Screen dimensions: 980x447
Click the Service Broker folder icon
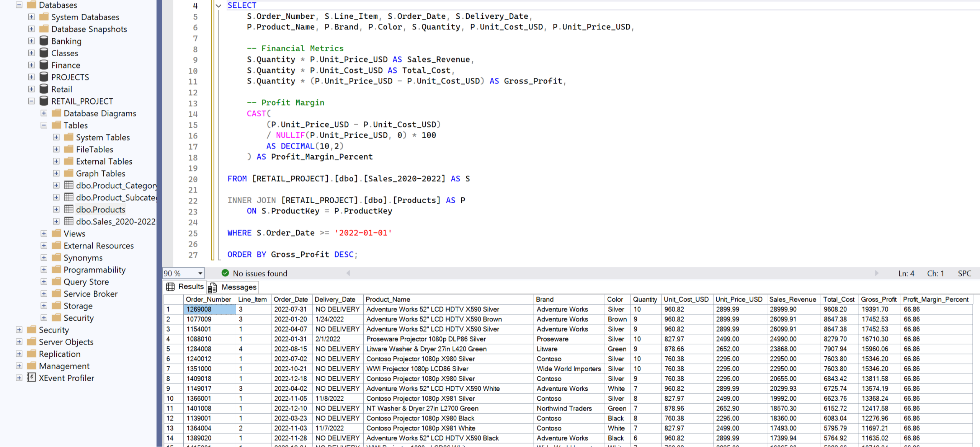pos(56,294)
